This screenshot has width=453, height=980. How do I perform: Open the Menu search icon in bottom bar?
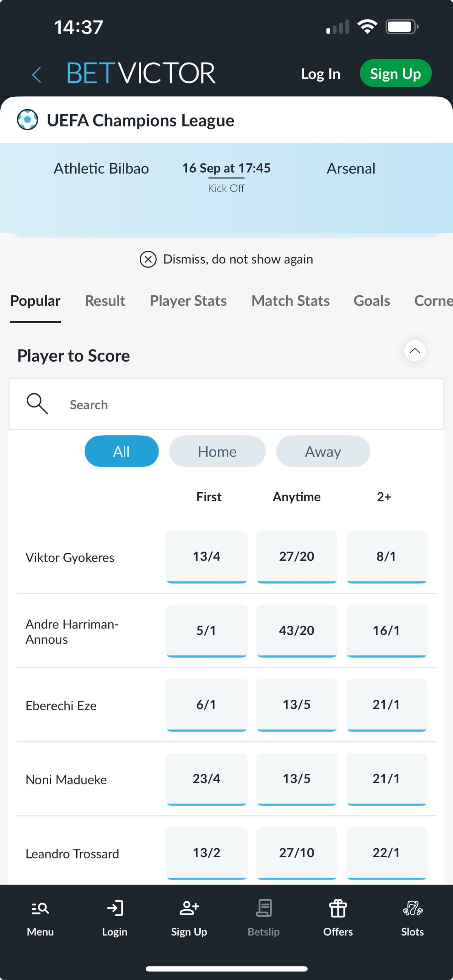pos(40,909)
